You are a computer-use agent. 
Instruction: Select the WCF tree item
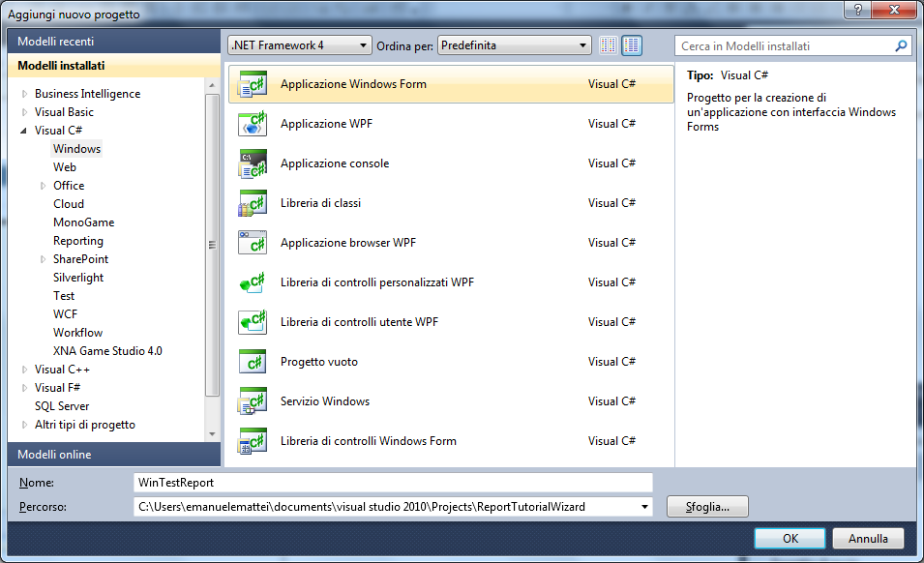point(66,313)
